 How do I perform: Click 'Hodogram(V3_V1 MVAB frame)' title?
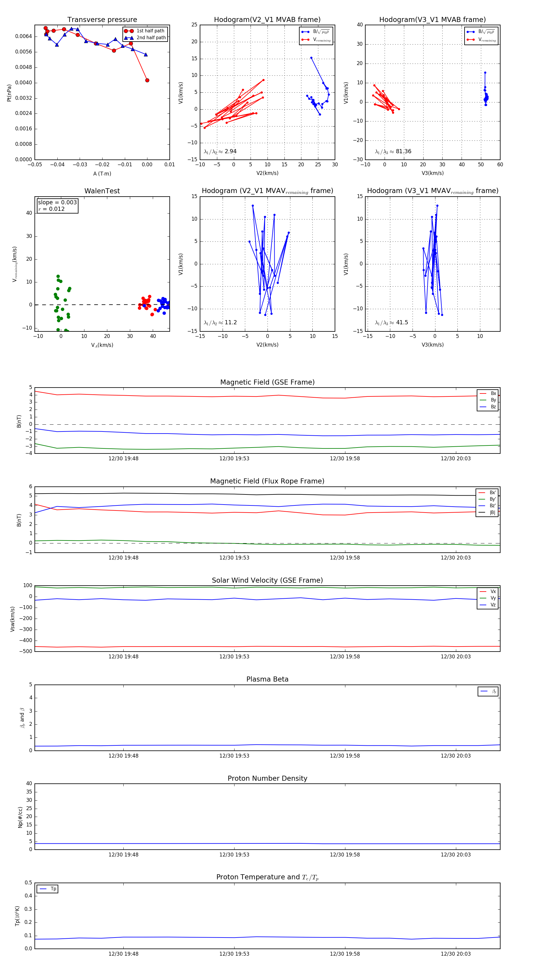pos(432,19)
